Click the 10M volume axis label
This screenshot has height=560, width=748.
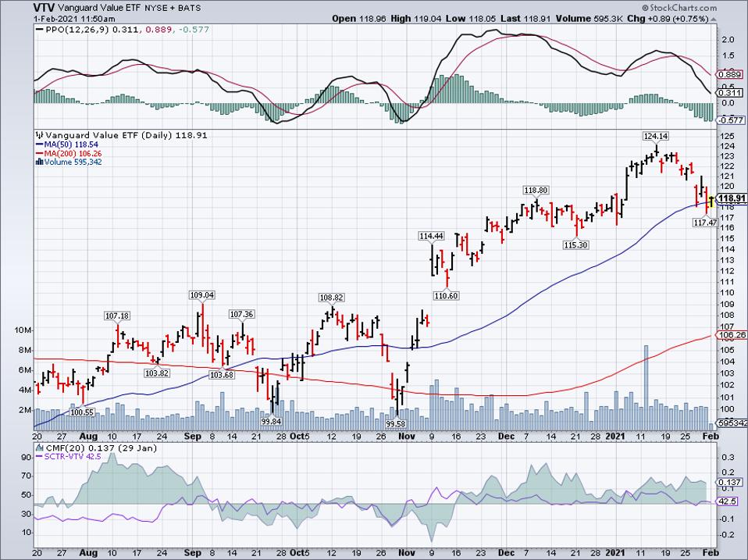(24, 330)
